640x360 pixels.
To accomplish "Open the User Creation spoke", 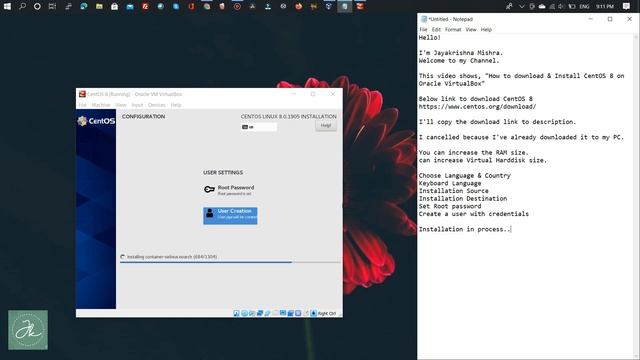I will click(x=230, y=216).
